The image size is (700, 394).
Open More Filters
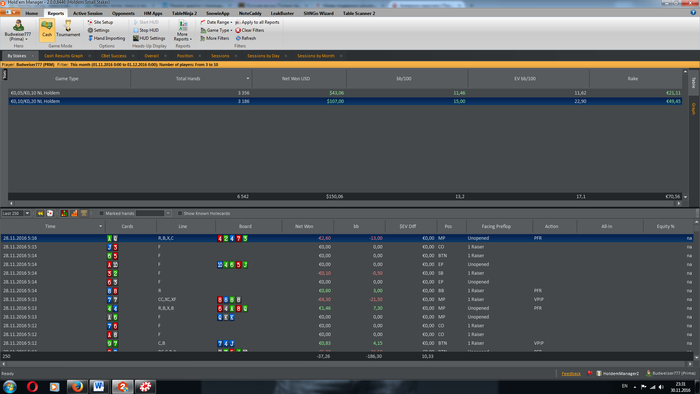click(x=215, y=38)
